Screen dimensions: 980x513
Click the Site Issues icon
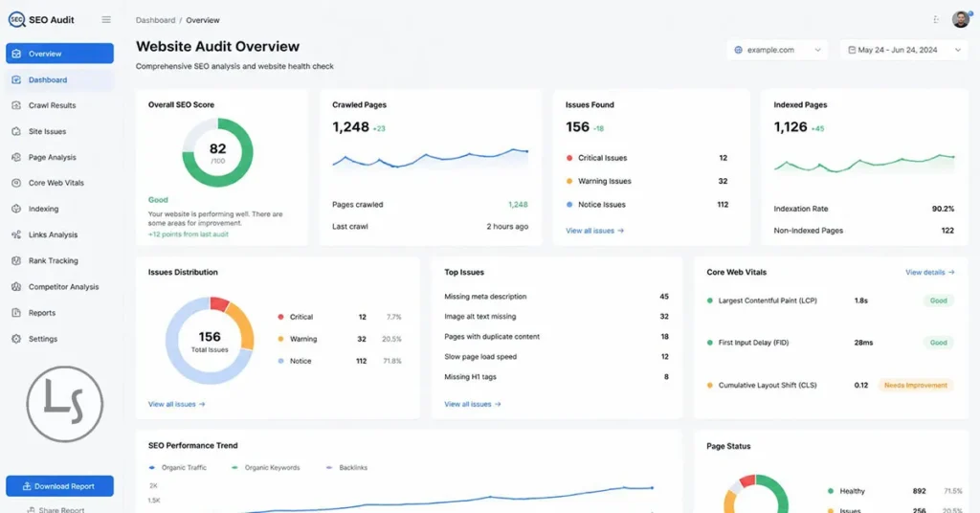click(17, 131)
